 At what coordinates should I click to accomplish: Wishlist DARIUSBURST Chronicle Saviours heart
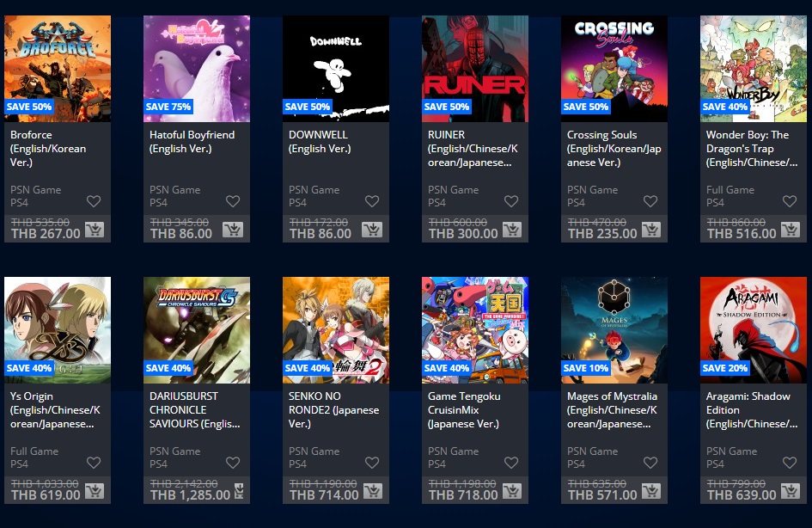pos(233,463)
